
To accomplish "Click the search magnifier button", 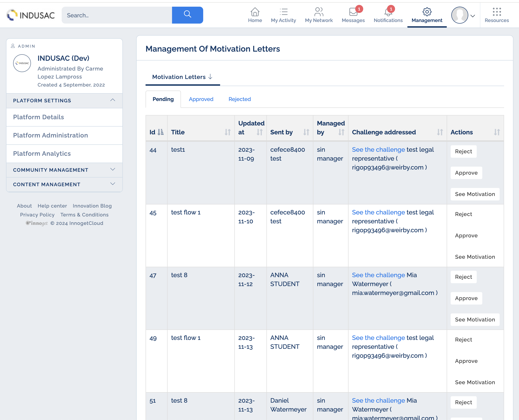I will click(x=187, y=15).
